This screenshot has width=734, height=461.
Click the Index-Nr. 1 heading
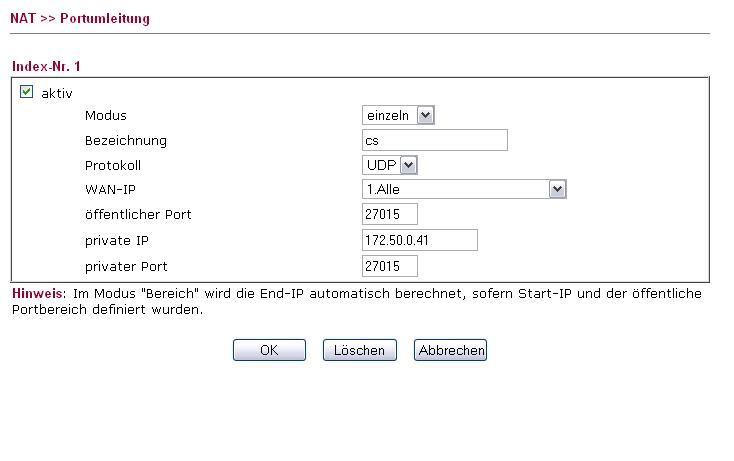(46, 66)
